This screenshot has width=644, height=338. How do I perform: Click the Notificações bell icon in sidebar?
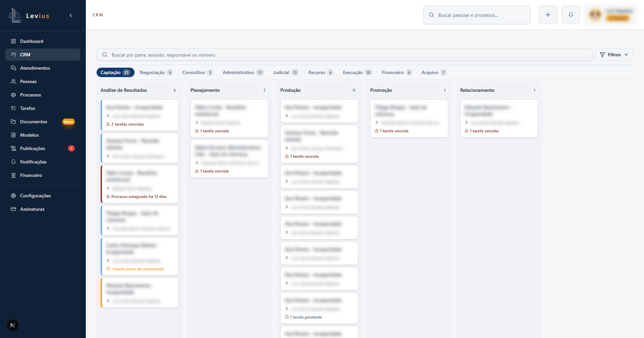click(13, 162)
